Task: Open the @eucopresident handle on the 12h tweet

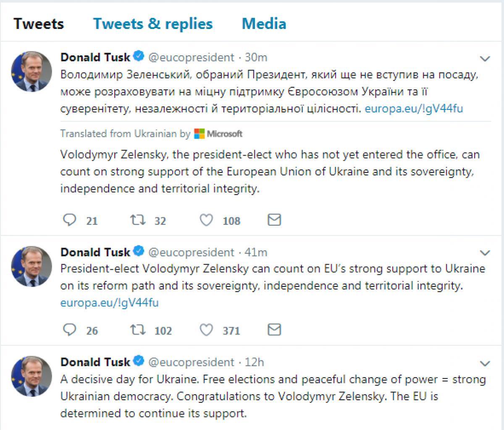Action: [192, 362]
